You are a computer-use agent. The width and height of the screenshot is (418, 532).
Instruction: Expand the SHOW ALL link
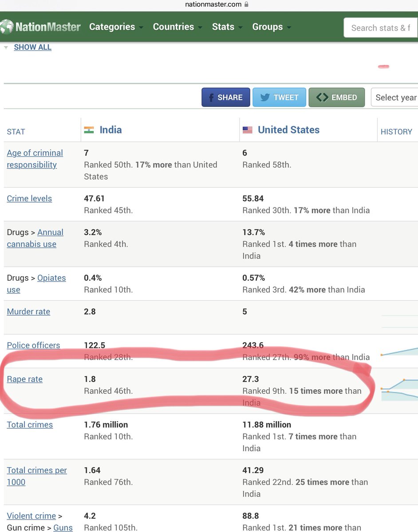[x=32, y=47]
